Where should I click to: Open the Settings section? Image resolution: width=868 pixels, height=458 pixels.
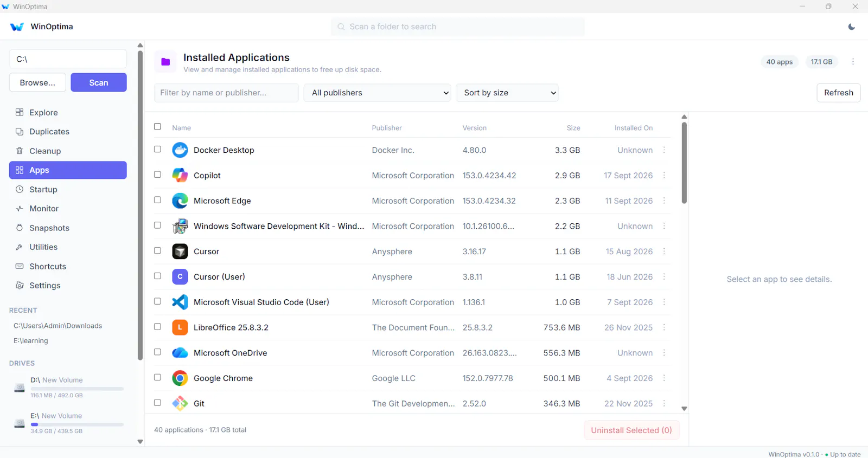click(x=68, y=286)
